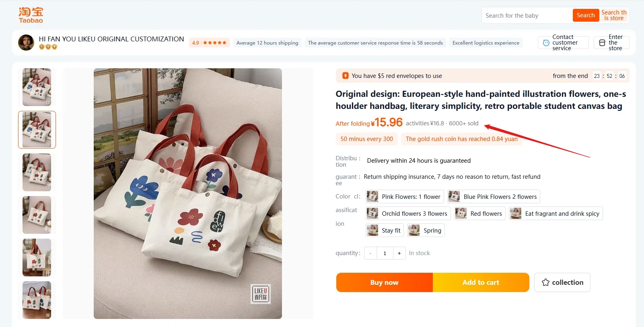Choose the Orchid flowers 3 flowers variant

point(408,213)
